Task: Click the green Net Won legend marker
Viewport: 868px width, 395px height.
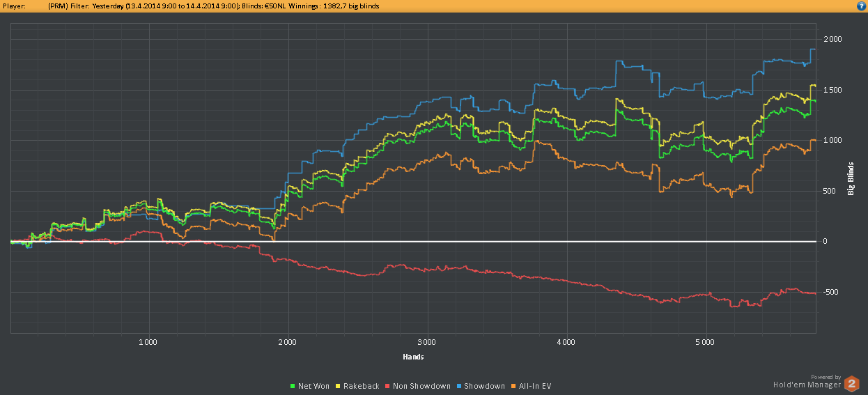Action: [293, 386]
